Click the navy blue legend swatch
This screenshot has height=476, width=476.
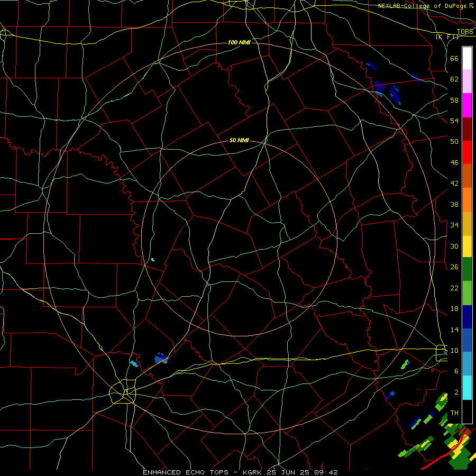coord(467,317)
